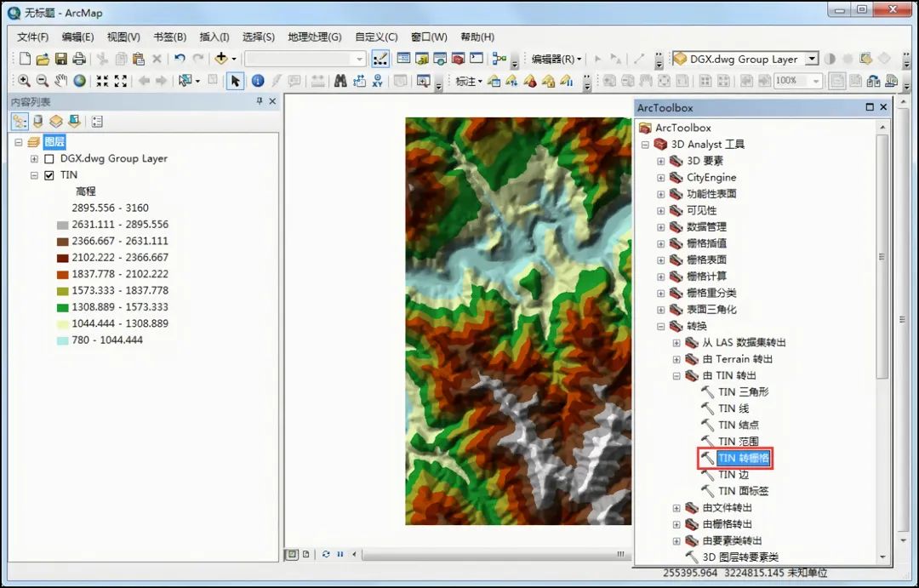Open the 地理处理(G) menu
The height and width of the screenshot is (588, 919).
[x=314, y=37]
